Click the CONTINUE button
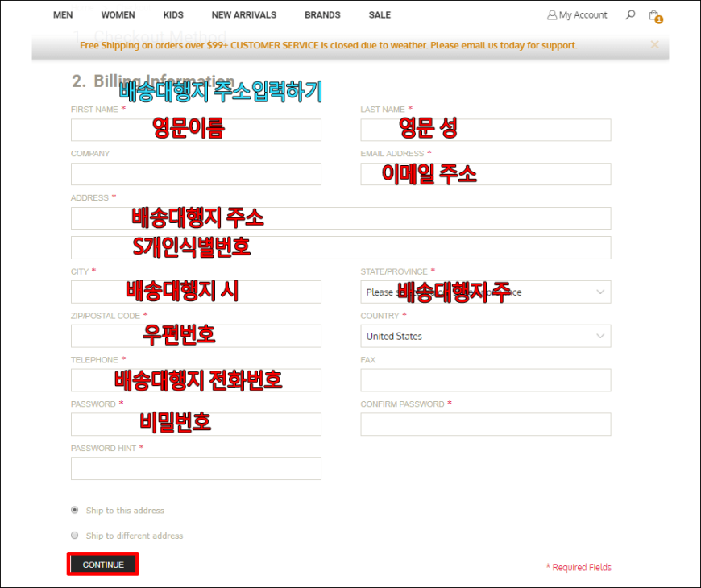The image size is (701, 588). pyautogui.click(x=103, y=565)
